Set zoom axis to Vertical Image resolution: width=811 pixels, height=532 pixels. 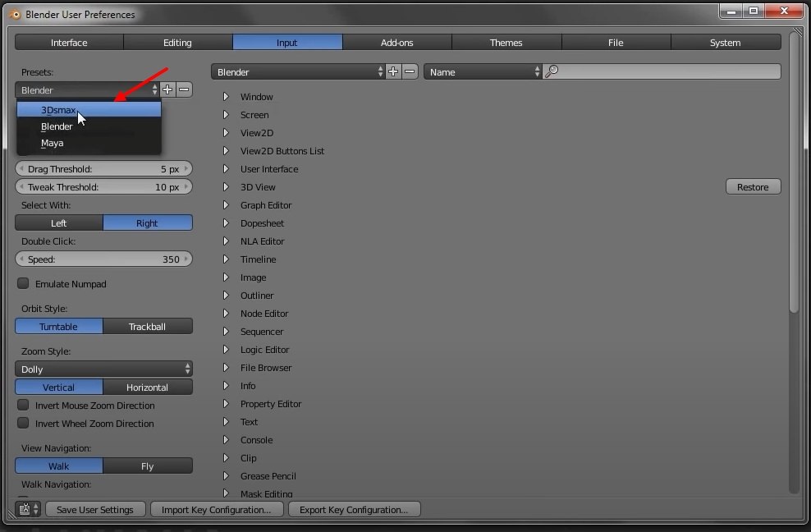click(59, 388)
